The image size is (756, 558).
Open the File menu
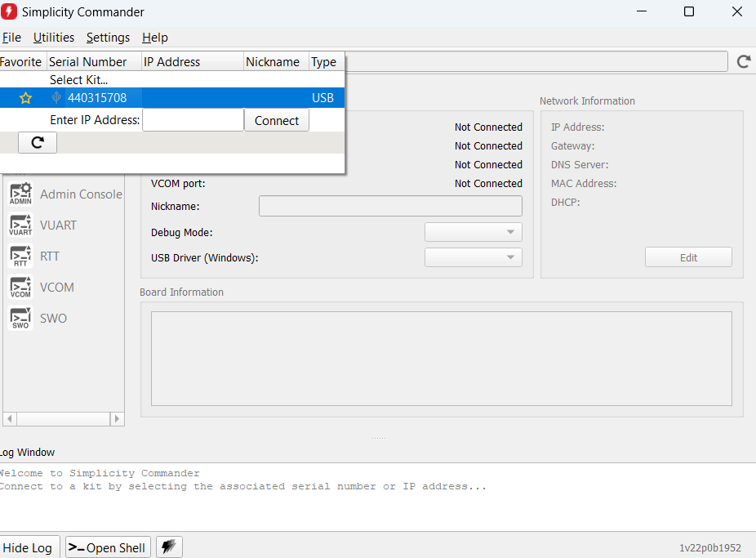tap(11, 38)
